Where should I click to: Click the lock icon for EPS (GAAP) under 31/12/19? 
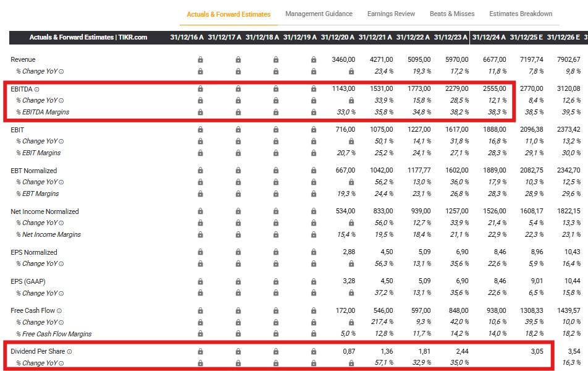point(313,281)
